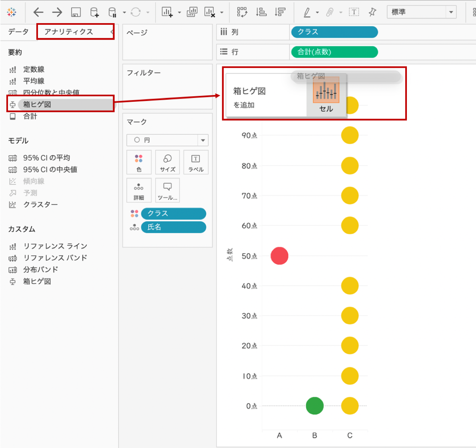Click the セル drop target icon
This screenshot has width=476, height=448.
click(326, 91)
